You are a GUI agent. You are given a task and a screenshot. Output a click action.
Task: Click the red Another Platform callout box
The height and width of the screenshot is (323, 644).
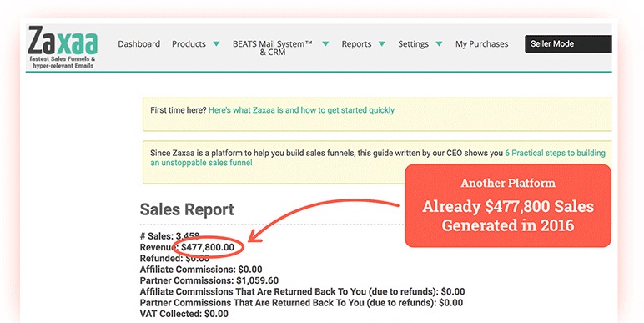pyautogui.click(x=508, y=205)
